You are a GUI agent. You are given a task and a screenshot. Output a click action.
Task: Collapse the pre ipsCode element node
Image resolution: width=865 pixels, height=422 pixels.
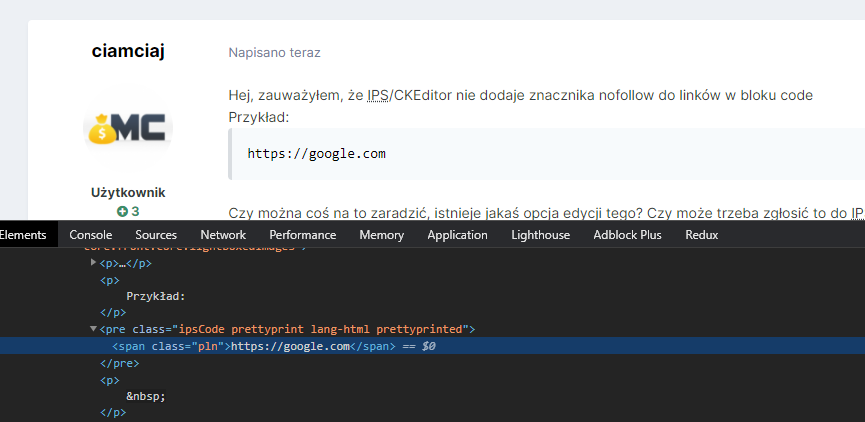pyautogui.click(x=94, y=329)
